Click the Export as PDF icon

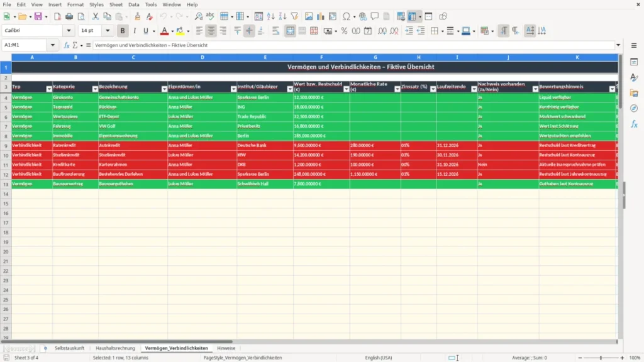click(57, 16)
